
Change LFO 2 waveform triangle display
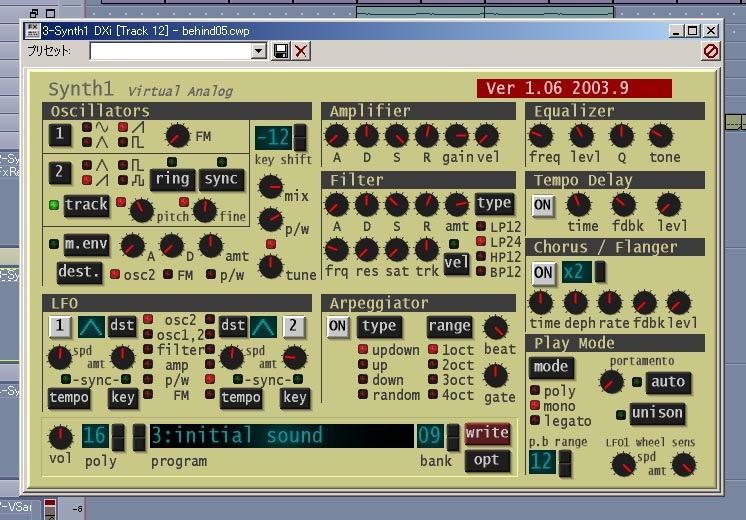(264, 327)
